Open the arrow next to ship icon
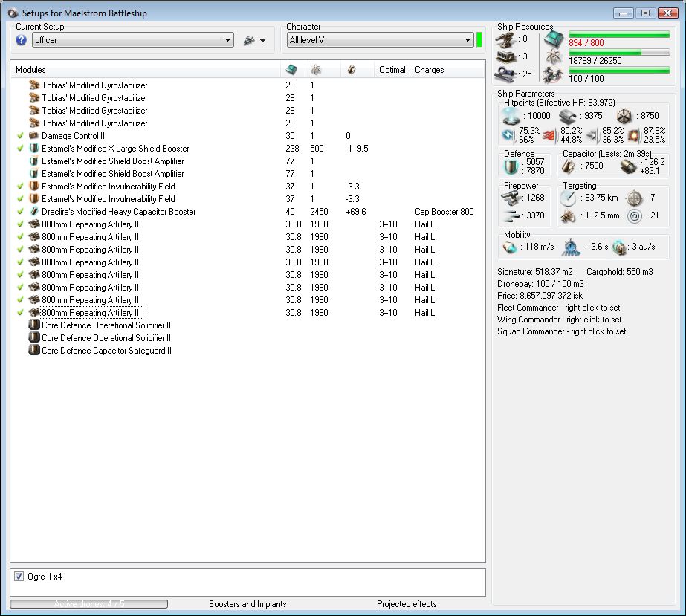The image size is (686, 616). [263, 41]
